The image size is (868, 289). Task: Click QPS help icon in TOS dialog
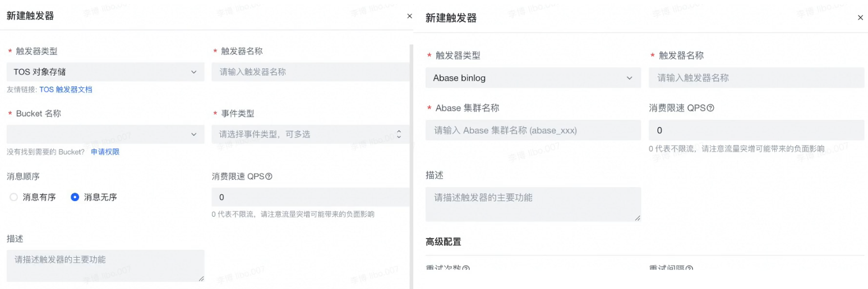point(269,176)
